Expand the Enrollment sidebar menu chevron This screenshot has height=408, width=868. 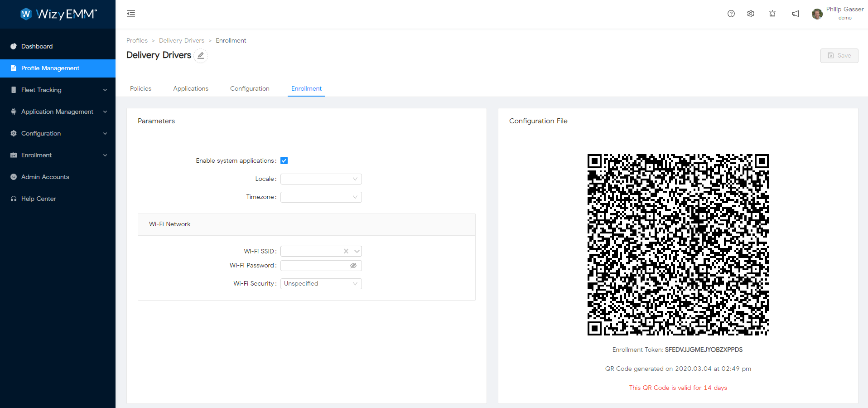click(105, 155)
